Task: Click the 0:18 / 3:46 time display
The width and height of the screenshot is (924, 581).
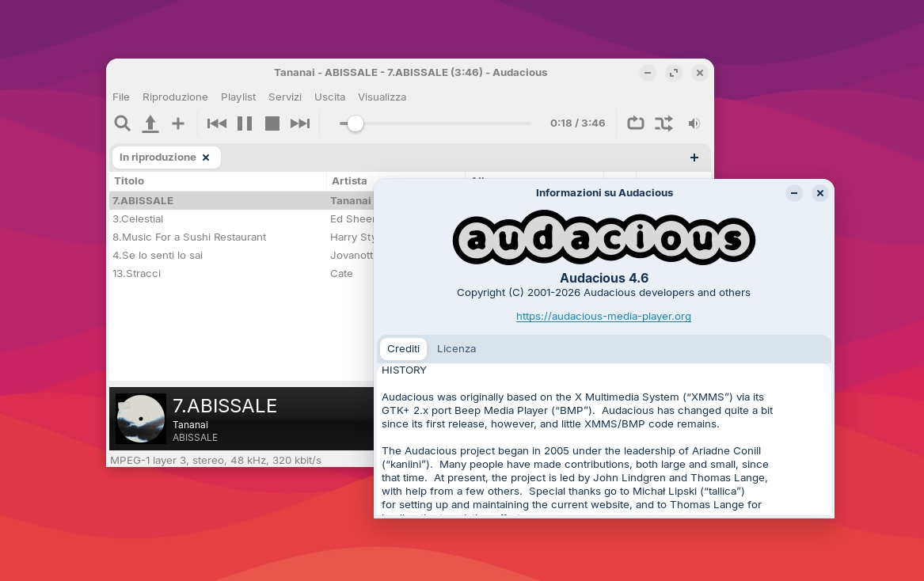Action: click(577, 123)
